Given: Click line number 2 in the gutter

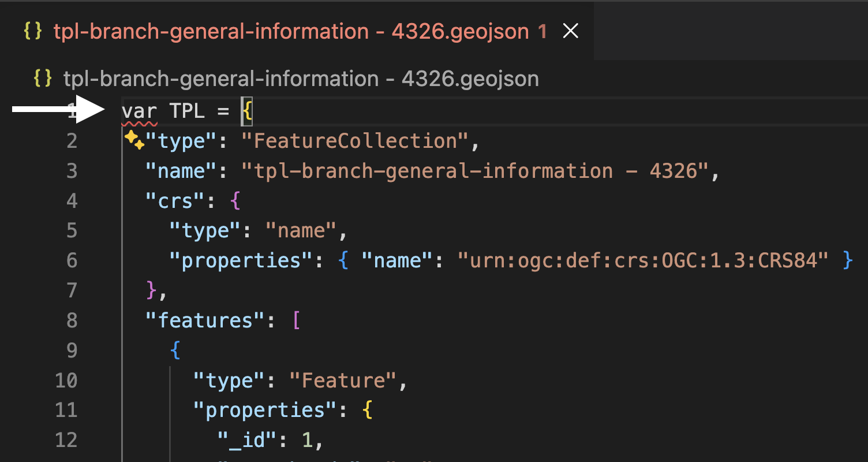Looking at the screenshot, I should pos(72,141).
